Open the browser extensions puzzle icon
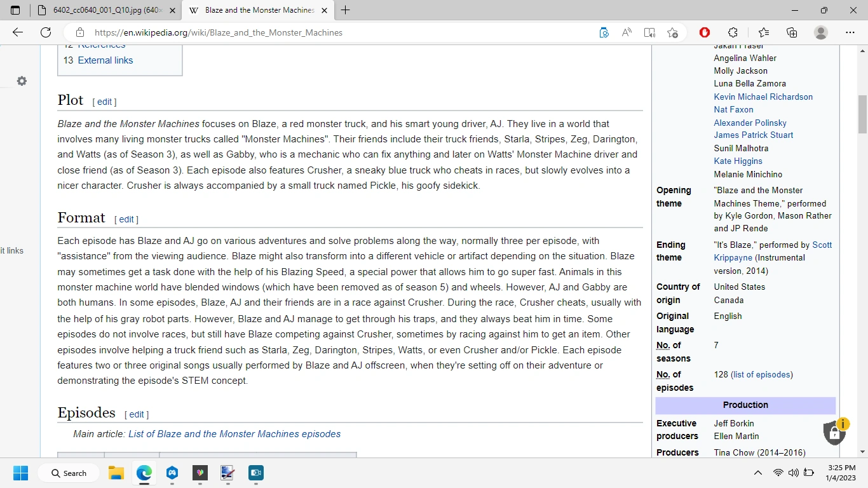The image size is (868, 488). pos(733,32)
